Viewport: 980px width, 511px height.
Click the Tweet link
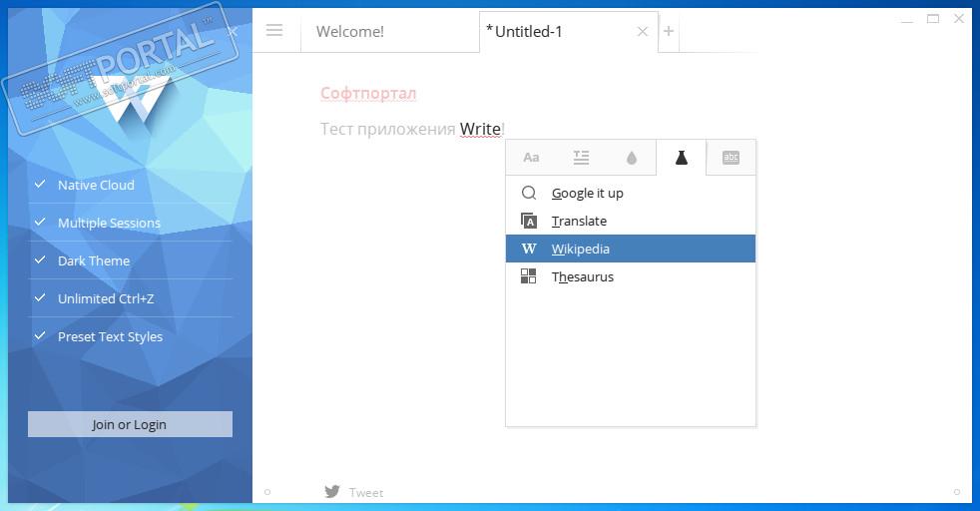[366, 493]
